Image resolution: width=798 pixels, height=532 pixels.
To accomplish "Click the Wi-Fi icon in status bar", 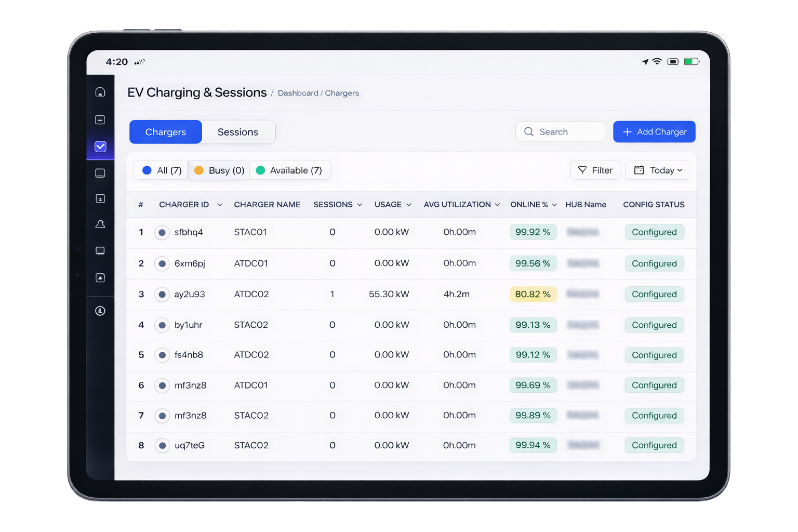I will pos(657,61).
